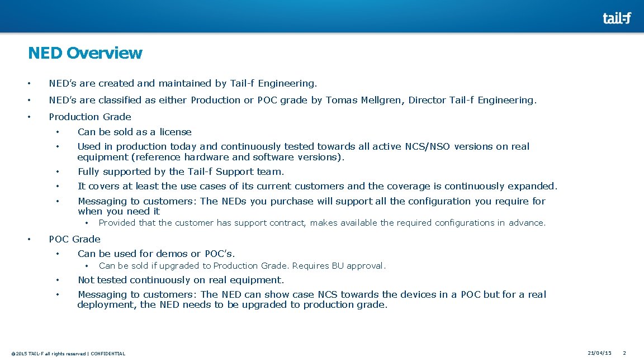Select 'Provided that the customer has support contract' sub-bullet

322,223
